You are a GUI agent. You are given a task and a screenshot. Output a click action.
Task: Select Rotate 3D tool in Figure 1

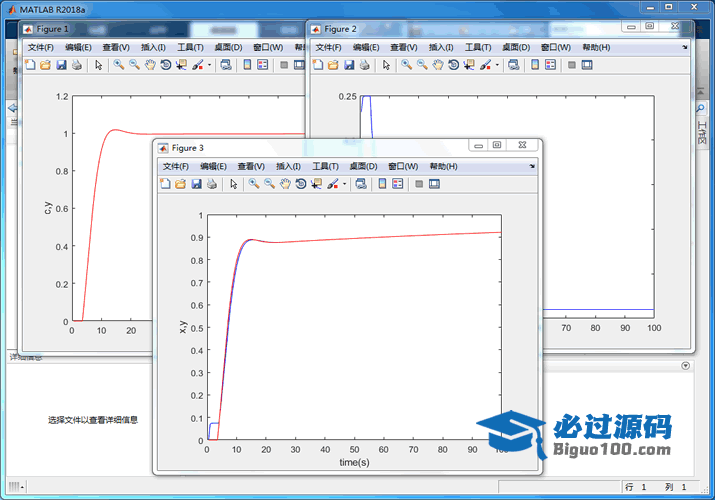[166, 65]
